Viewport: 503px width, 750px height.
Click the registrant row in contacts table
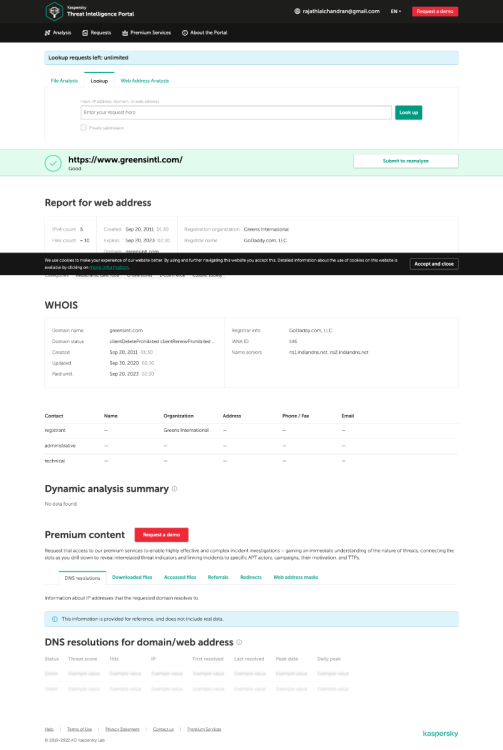pyautogui.click(x=252, y=430)
